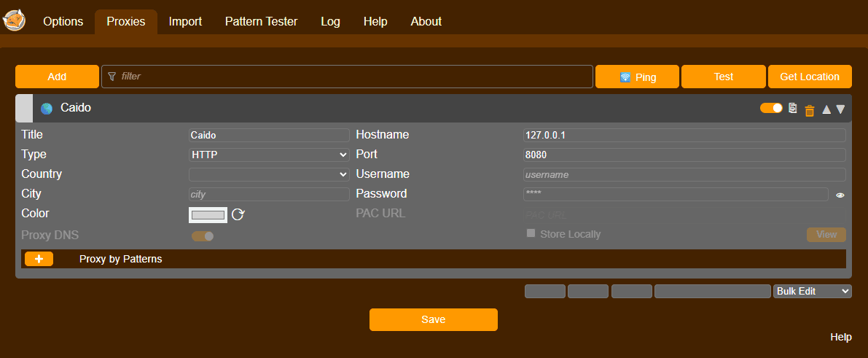Click the random color refresh icon
Viewport: 868px width, 358px height.
tap(238, 214)
